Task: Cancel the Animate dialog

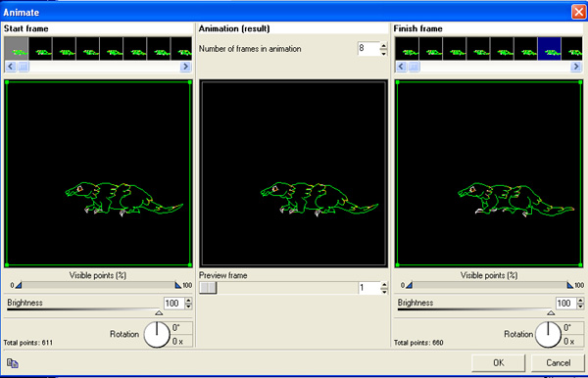Action: tap(558, 362)
